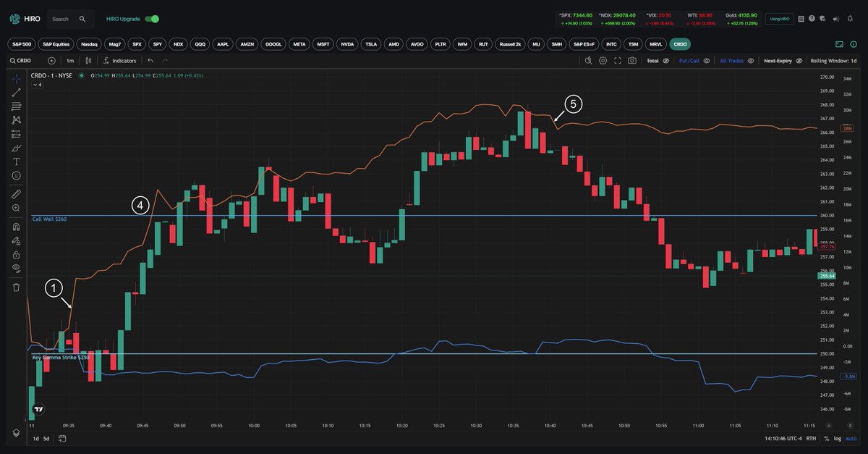
Task: Undo the last chart action
Action: click(x=150, y=61)
